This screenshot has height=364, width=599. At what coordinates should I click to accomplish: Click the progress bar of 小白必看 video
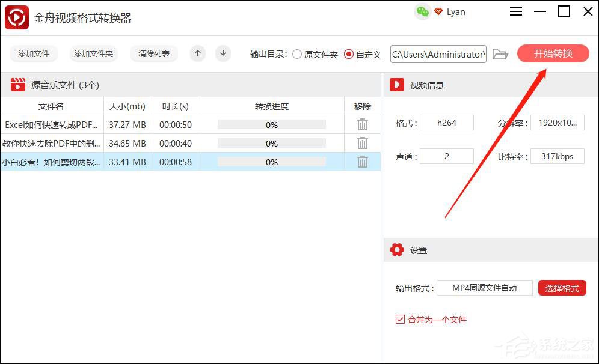tap(271, 162)
